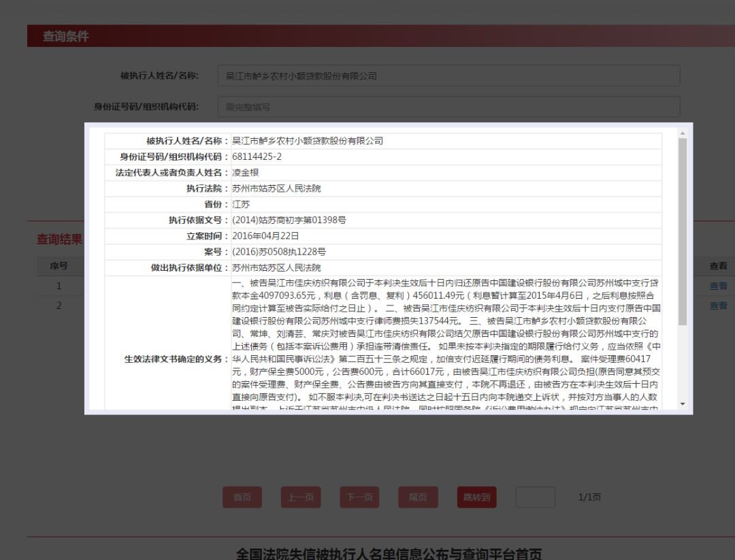Click the 1/1页 page indicator
The image size is (735, 560).
pos(589,497)
